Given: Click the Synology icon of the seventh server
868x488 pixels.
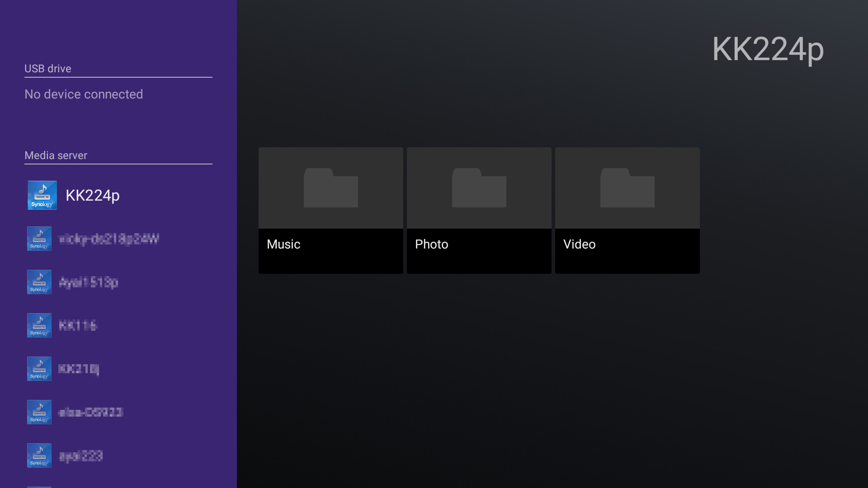Looking at the screenshot, I should point(39,455).
